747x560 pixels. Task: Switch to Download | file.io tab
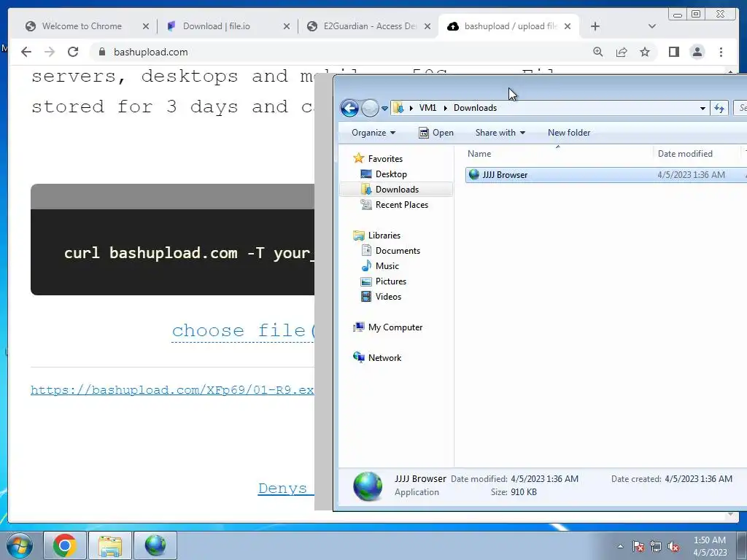click(x=217, y=26)
